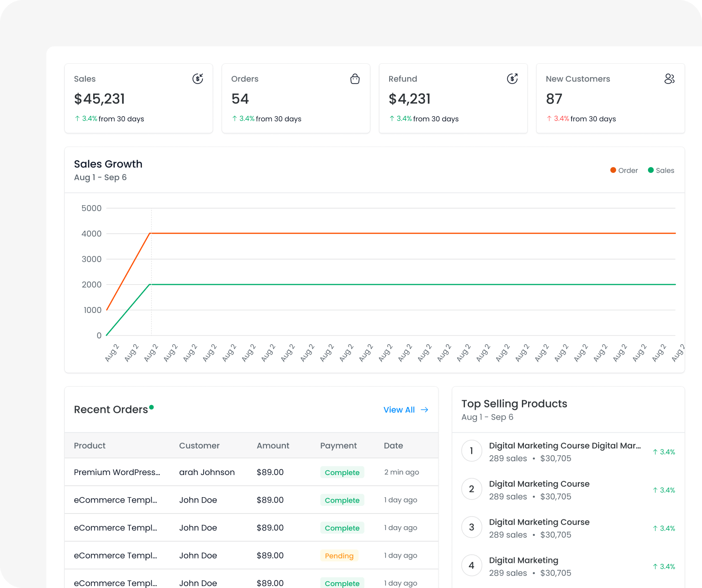Click the '2 min ago' date cell
This screenshot has height=588, width=702.
[402, 472]
